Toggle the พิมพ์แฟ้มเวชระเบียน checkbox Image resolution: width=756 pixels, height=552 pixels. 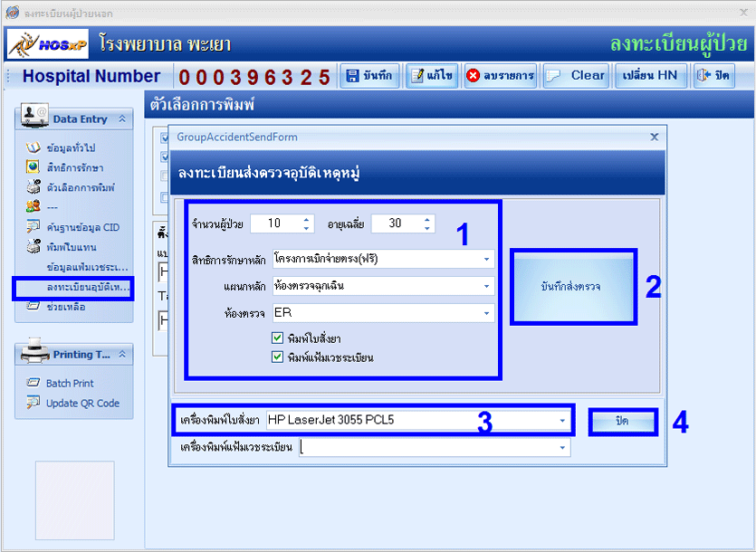(277, 357)
